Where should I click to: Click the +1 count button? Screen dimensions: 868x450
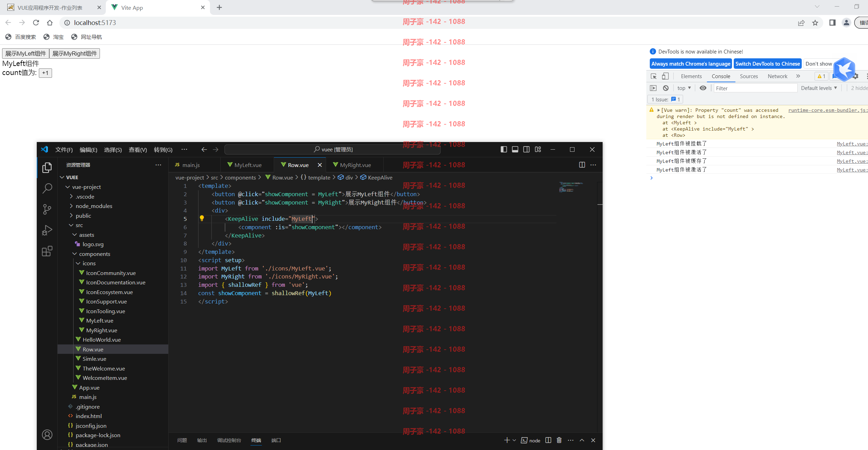[x=45, y=73]
